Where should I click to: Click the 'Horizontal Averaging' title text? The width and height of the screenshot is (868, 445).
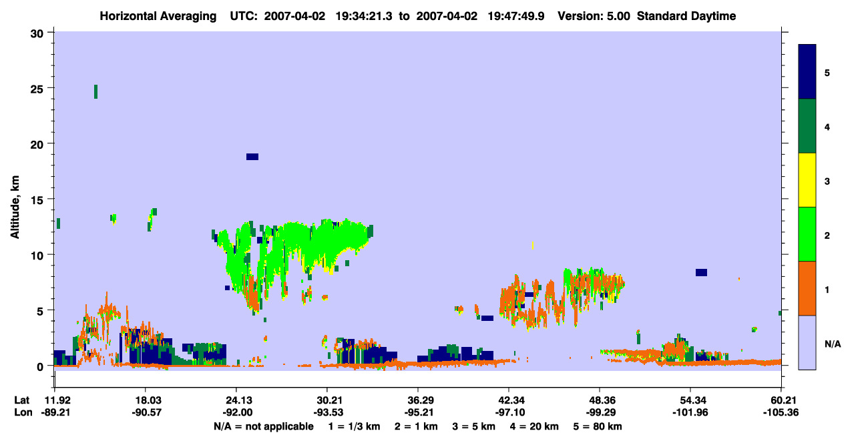tap(157, 16)
